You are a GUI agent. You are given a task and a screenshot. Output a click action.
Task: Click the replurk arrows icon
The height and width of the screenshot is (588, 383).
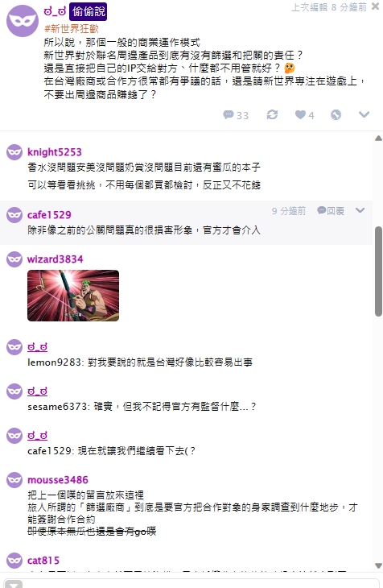[272, 114]
